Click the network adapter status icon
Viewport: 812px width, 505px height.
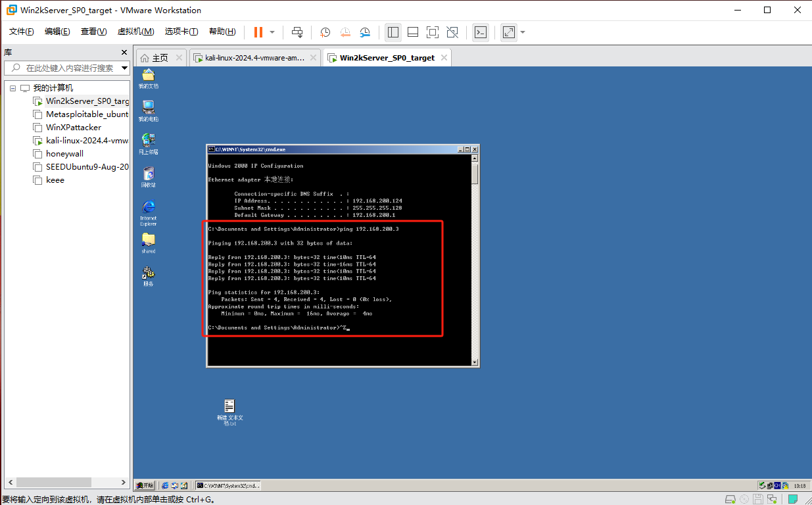(772, 499)
